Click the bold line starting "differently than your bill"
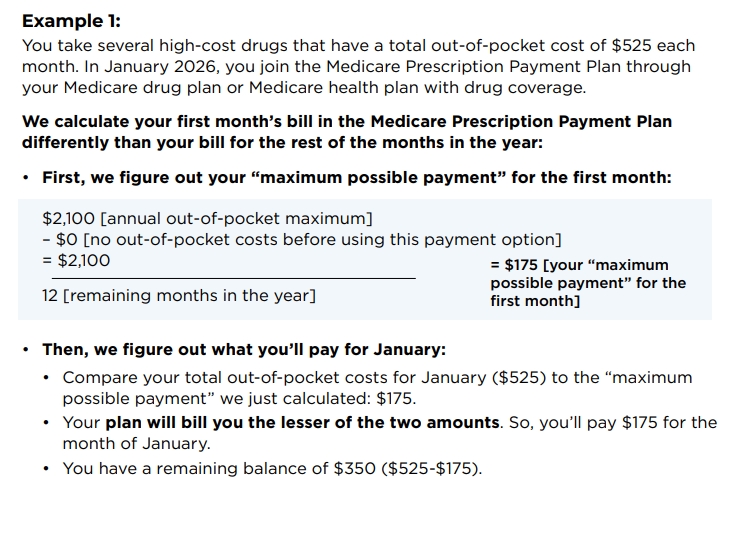The image size is (750, 539). tap(282, 142)
